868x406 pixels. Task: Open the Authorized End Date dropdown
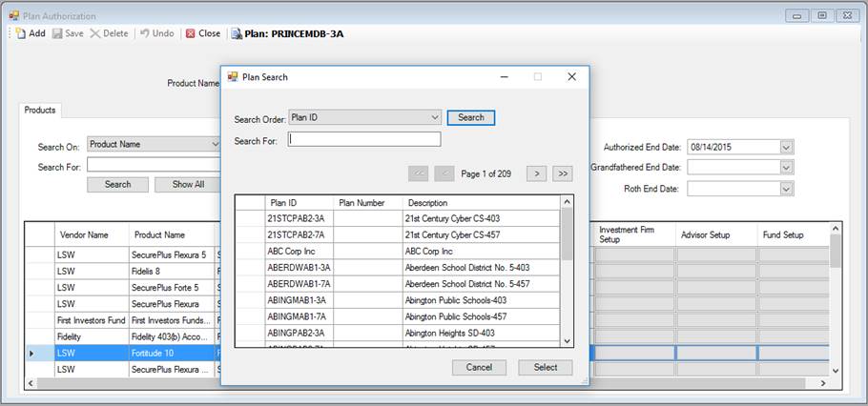coord(787,147)
